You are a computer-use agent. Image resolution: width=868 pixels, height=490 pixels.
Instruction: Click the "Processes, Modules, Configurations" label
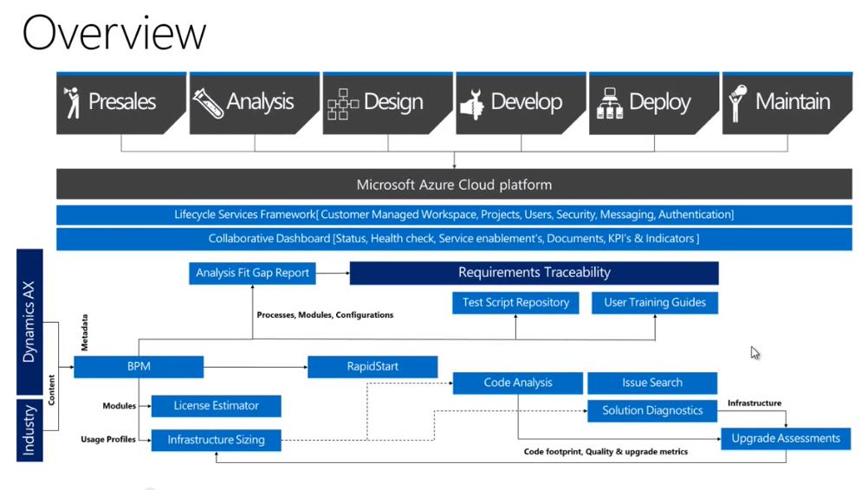pos(325,315)
